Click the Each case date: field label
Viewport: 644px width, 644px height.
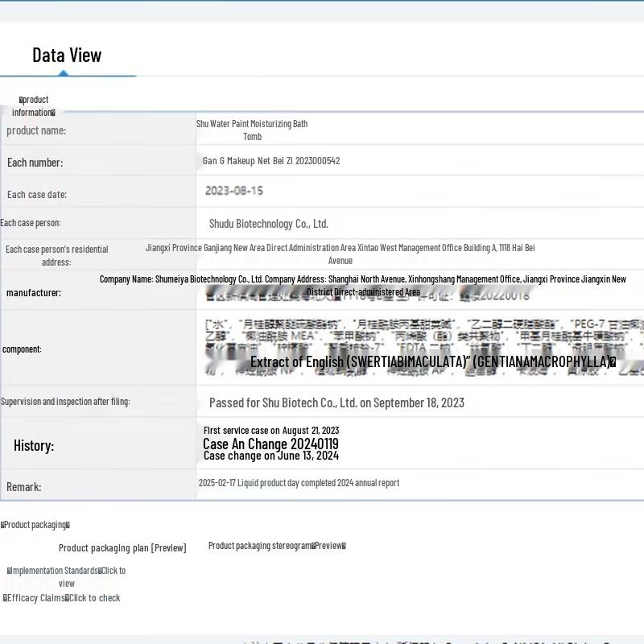tap(37, 195)
